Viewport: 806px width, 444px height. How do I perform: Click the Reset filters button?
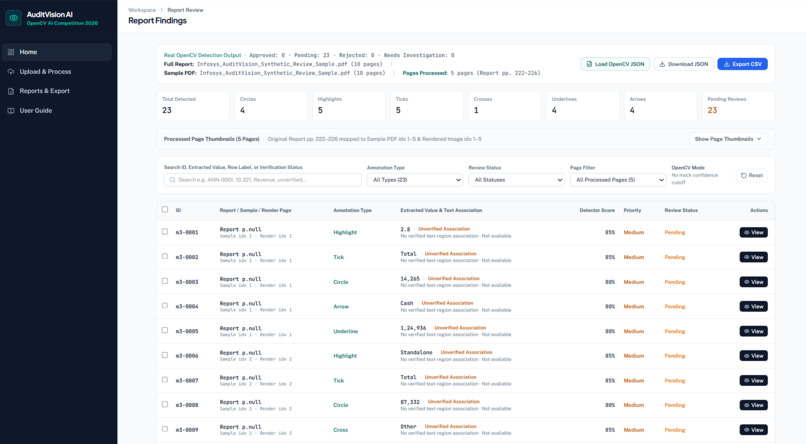pyautogui.click(x=752, y=175)
